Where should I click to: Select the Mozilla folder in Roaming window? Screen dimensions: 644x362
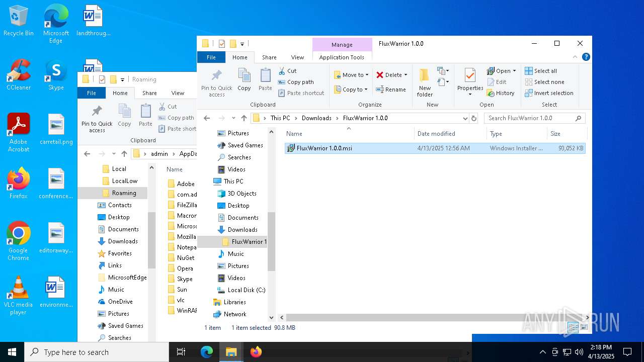[x=182, y=237]
